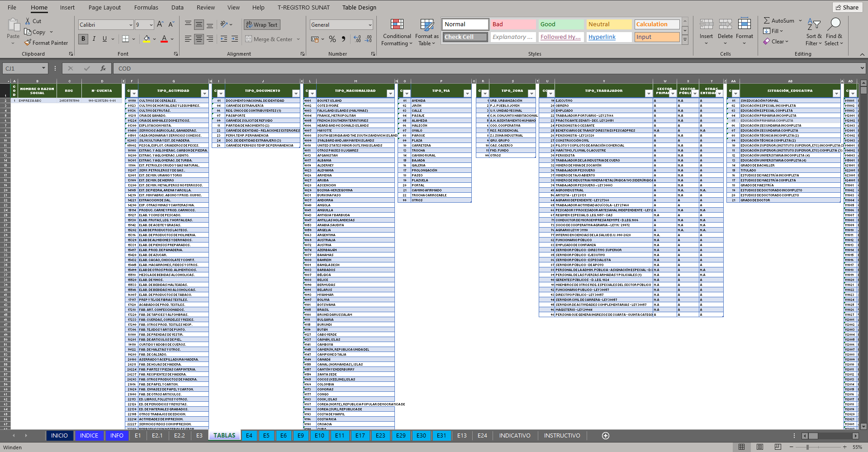Click the Increase Decimal icon
The image size is (868, 452).
click(x=357, y=39)
